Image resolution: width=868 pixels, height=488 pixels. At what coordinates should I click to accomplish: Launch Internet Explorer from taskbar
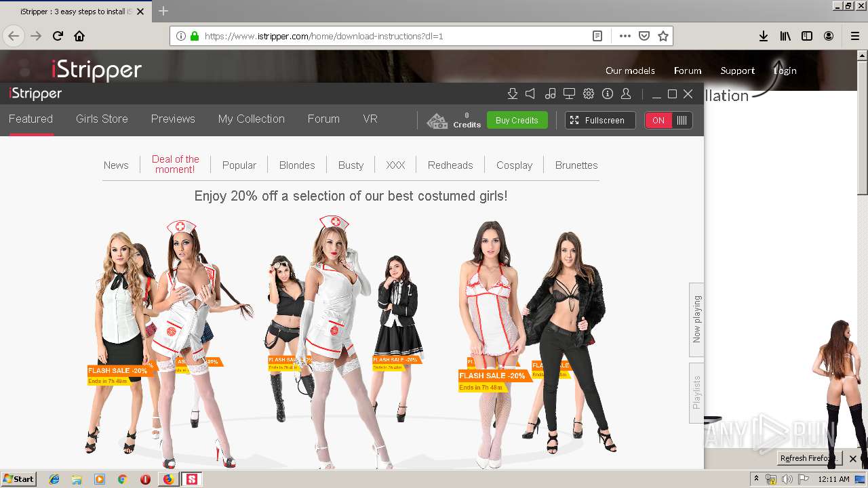(x=54, y=479)
